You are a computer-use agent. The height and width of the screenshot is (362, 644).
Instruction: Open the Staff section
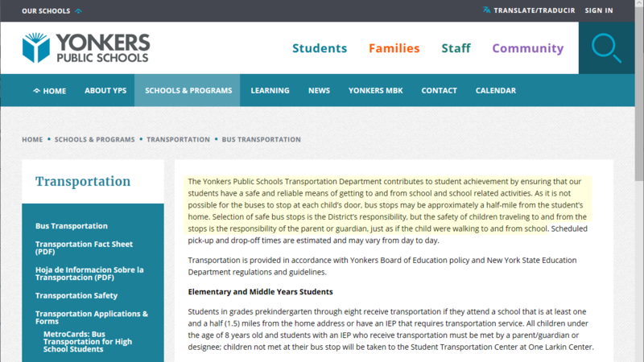pos(456,48)
